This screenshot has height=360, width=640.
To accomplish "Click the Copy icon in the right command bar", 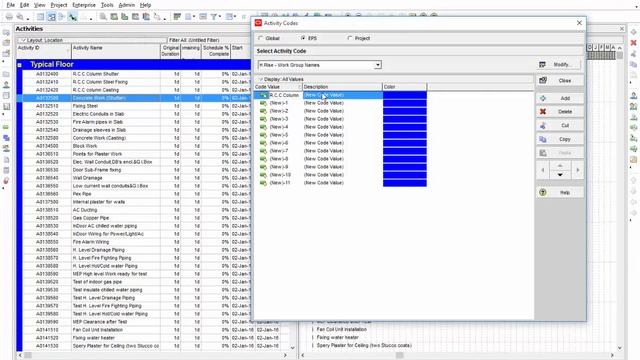I will click(633, 64).
